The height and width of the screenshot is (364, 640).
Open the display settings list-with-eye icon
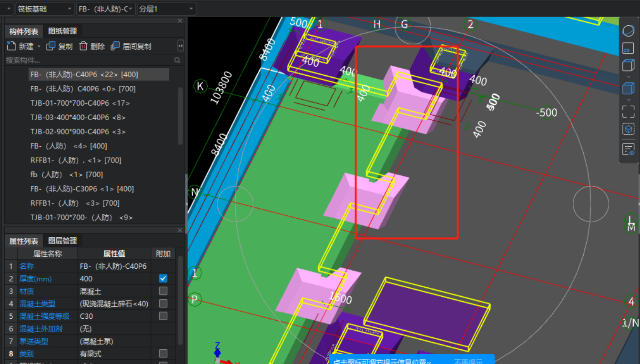click(x=628, y=149)
